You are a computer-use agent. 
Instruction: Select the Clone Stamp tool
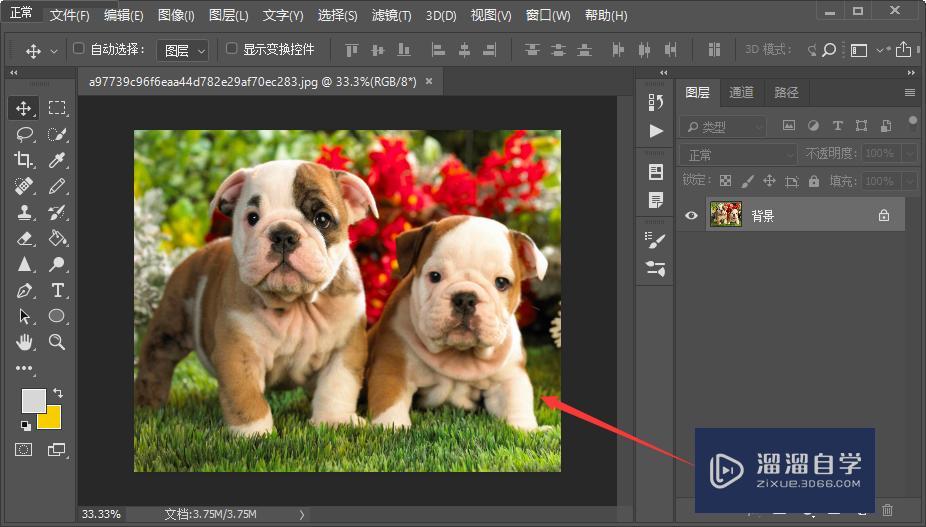24,212
